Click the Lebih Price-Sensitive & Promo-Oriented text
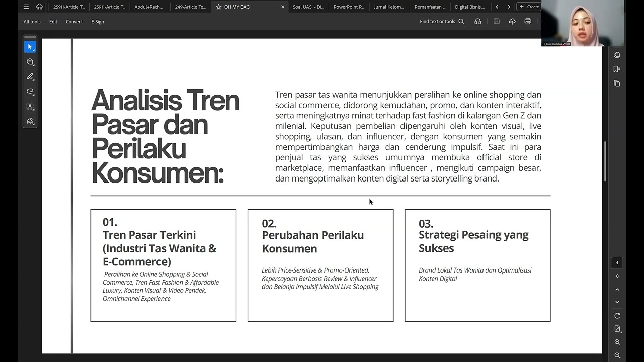This screenshot has height=362, width=644. point(320,279)
